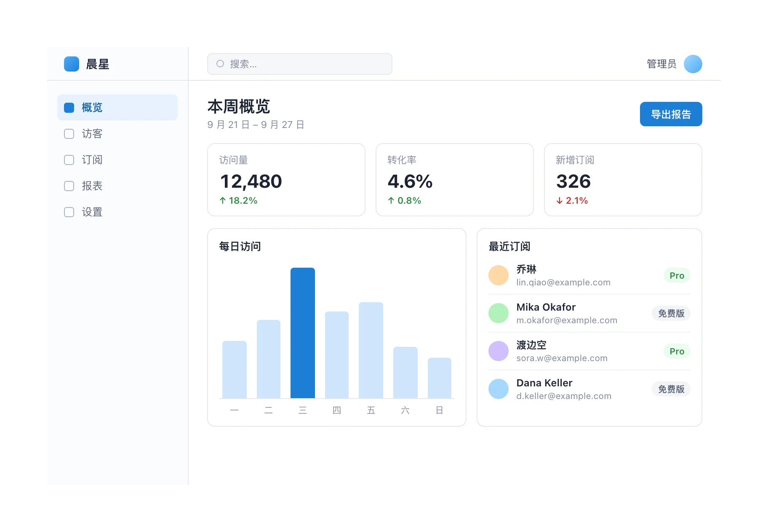
Task: Click the 本周概览 heading
Action: click(x=239, y=106)
